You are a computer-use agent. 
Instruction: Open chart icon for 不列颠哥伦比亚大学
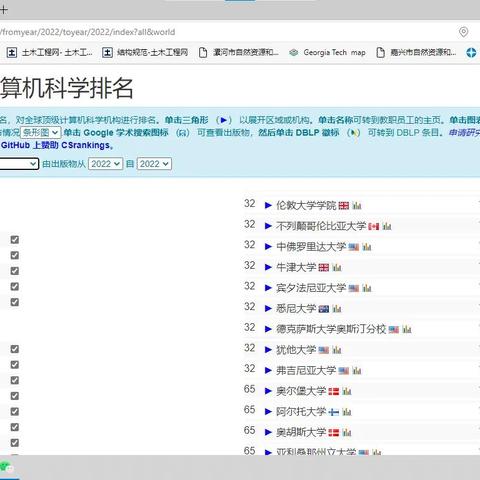pos(387,226)
